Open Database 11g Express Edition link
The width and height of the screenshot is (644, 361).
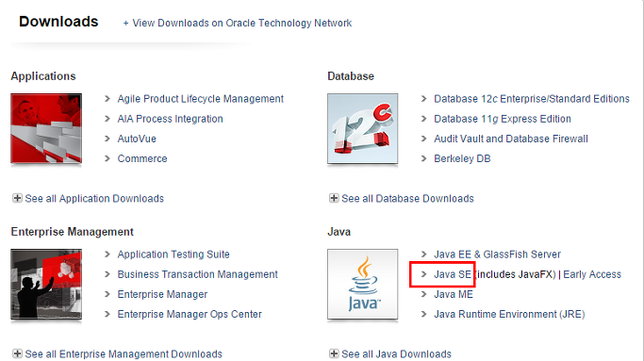pos(503,119)
